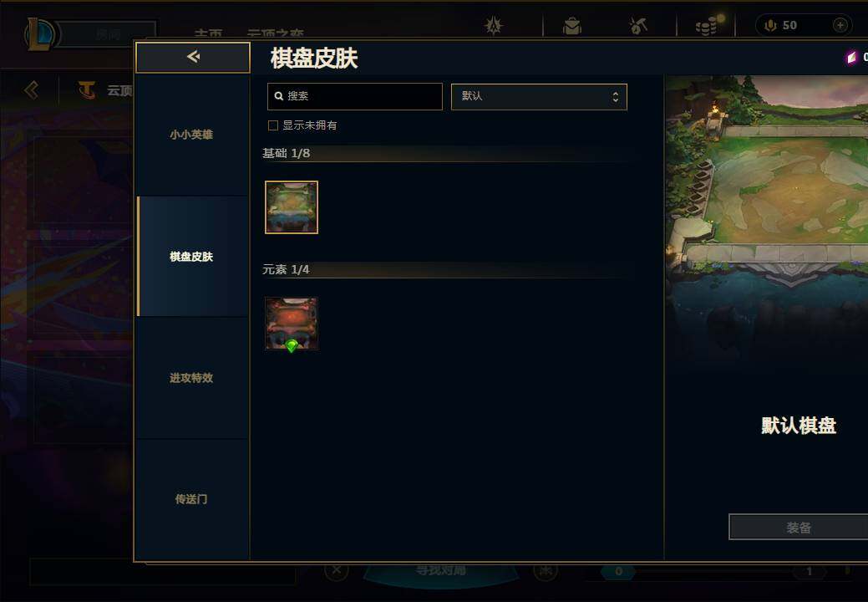
Task: Open the emblem icon in top bar
Action: (493, 25)
